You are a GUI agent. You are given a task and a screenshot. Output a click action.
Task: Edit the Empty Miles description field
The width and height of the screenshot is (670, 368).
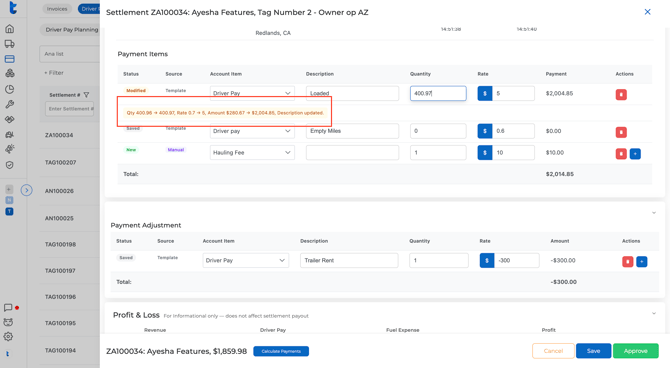[352, 131]
